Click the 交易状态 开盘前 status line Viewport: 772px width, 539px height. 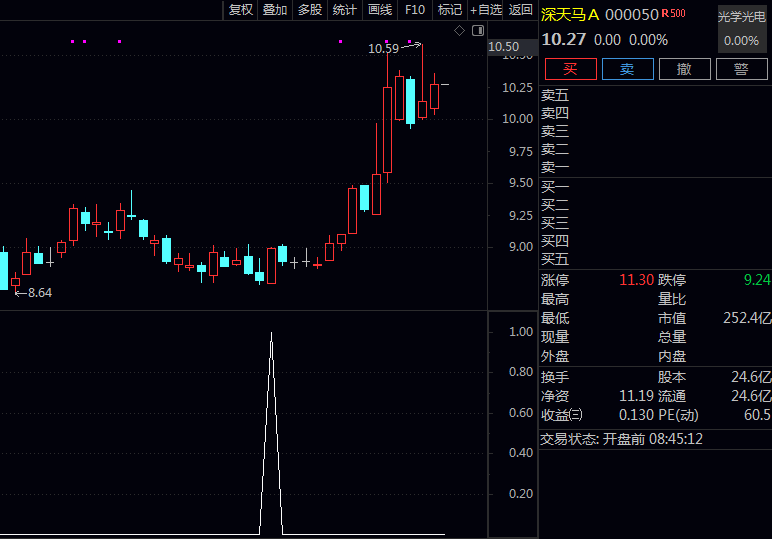tap(621, 439)
